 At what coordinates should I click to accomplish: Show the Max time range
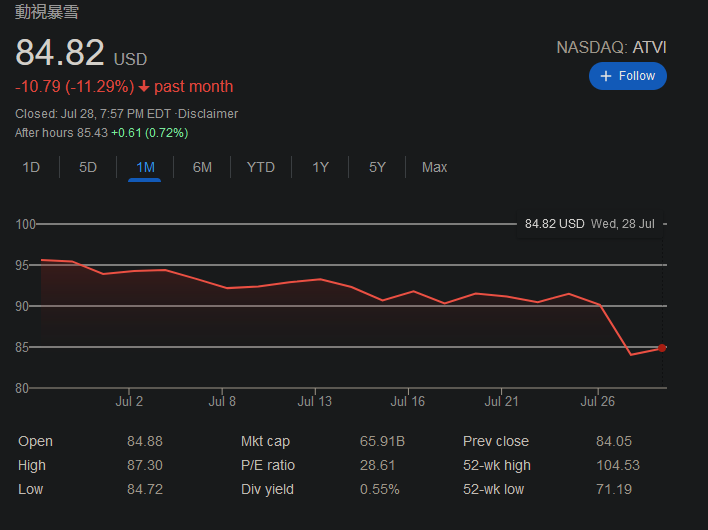tap(434, 167)
